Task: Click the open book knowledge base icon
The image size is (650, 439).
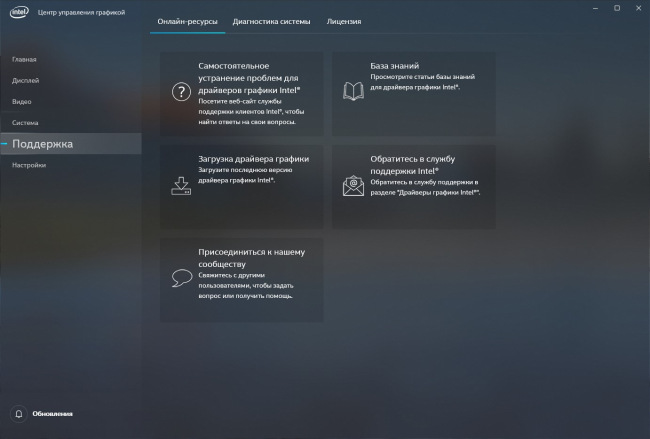Action: point(353,91)
